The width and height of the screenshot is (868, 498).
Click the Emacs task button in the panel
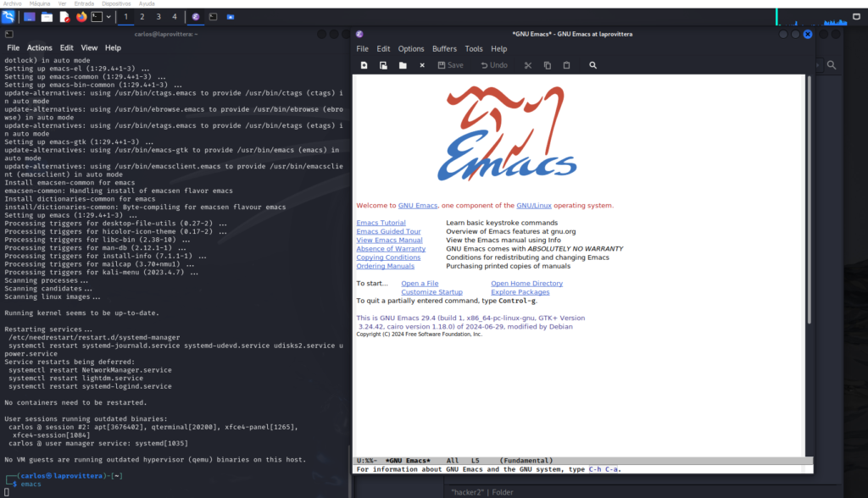click(x=196, y=17)
